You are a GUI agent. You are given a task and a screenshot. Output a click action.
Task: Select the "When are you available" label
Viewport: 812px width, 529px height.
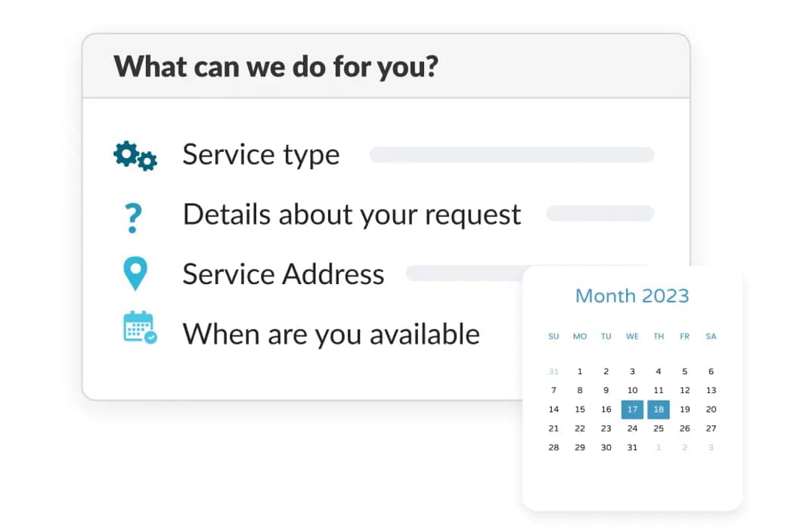click(x=331, y=333)
